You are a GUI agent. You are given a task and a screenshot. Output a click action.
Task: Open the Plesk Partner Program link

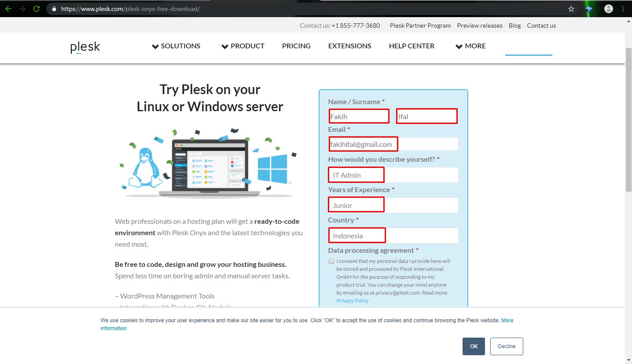420,25
